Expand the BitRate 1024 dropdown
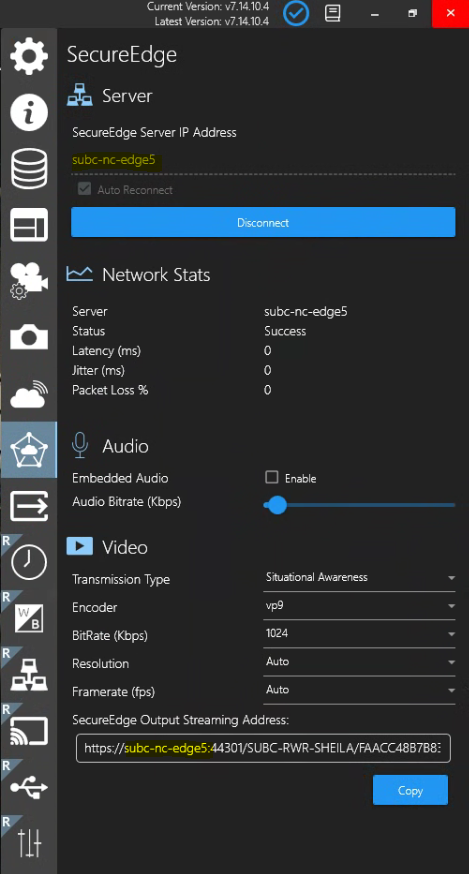469x874 pixels. point(359,634)
